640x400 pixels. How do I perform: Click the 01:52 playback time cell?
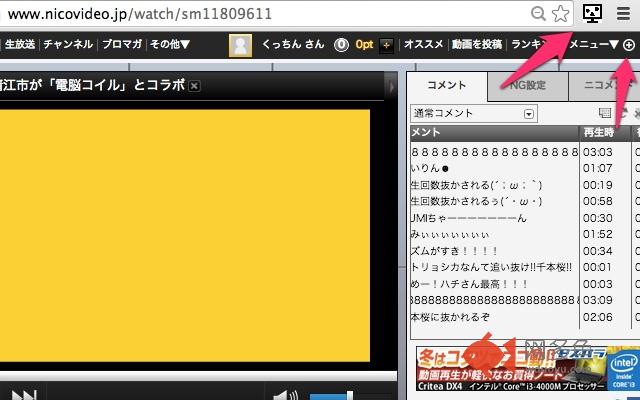pos(598,234)
